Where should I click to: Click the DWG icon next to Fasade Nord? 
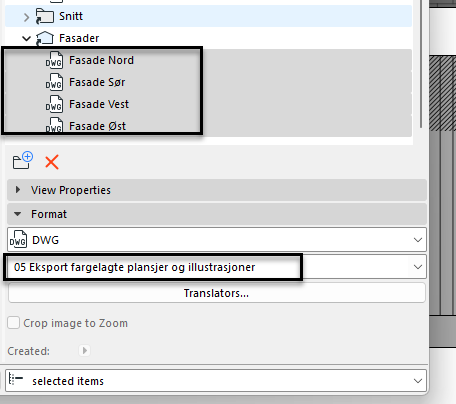54,60
